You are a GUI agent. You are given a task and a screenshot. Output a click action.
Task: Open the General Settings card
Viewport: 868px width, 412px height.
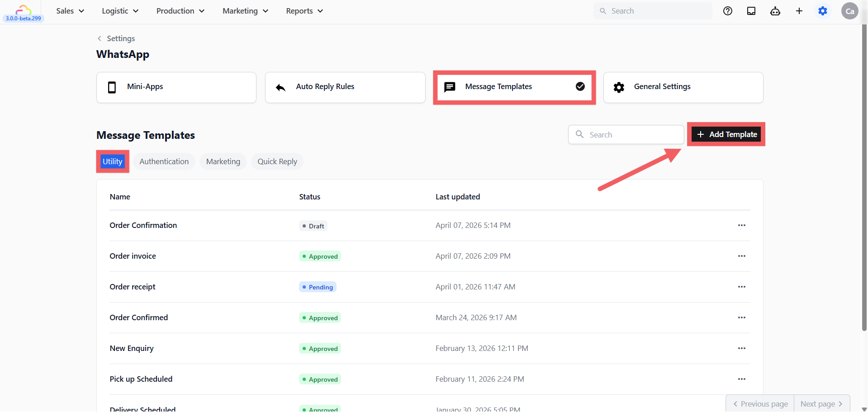tap(683, 87)
